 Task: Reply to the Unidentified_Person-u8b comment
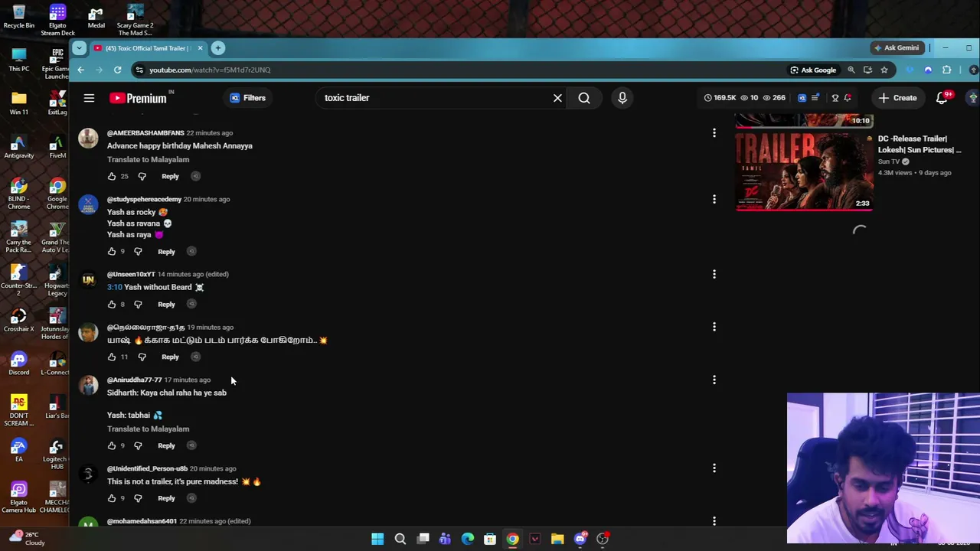pyautogui.click(x=166, y=498)
